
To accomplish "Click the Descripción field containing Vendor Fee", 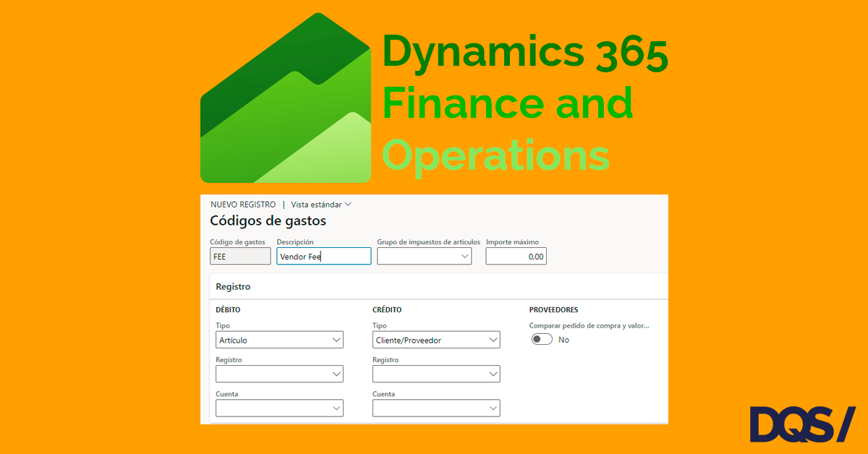I will click(323, 257).
